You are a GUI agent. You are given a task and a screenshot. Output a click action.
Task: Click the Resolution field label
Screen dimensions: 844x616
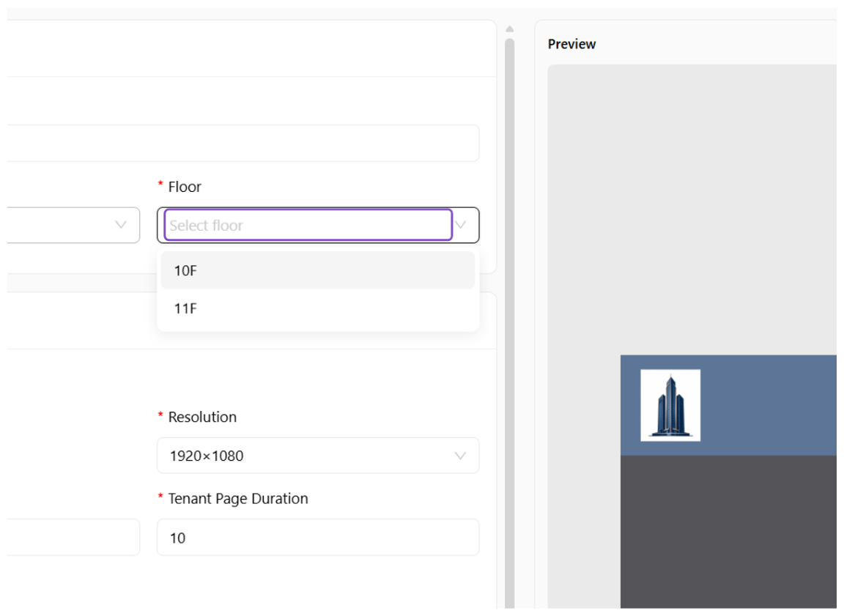(x=202, y=417)
